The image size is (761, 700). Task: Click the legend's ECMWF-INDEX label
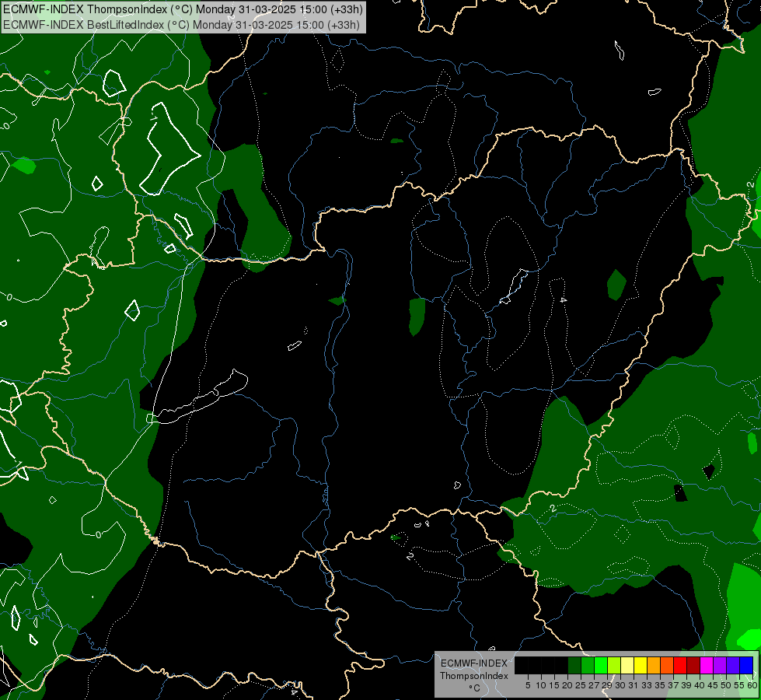coord(474,663)
